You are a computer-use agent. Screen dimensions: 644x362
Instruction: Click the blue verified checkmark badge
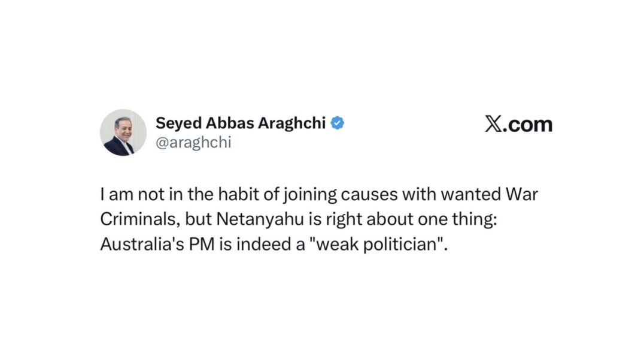pos(337,123)
